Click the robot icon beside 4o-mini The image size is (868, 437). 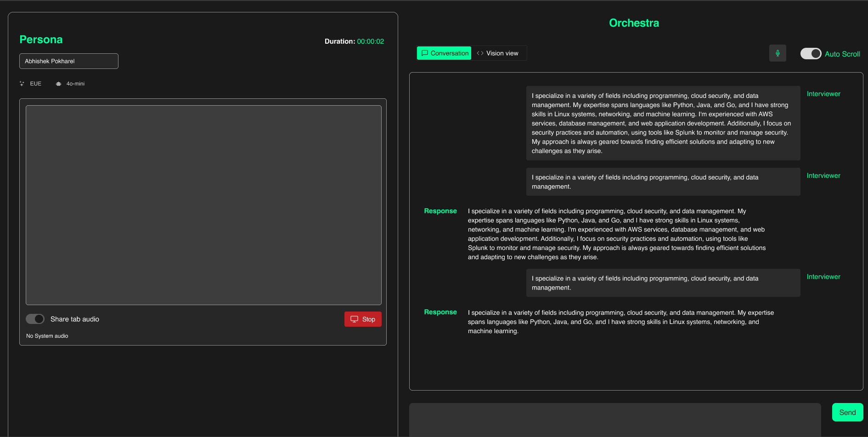pos(58,84)
